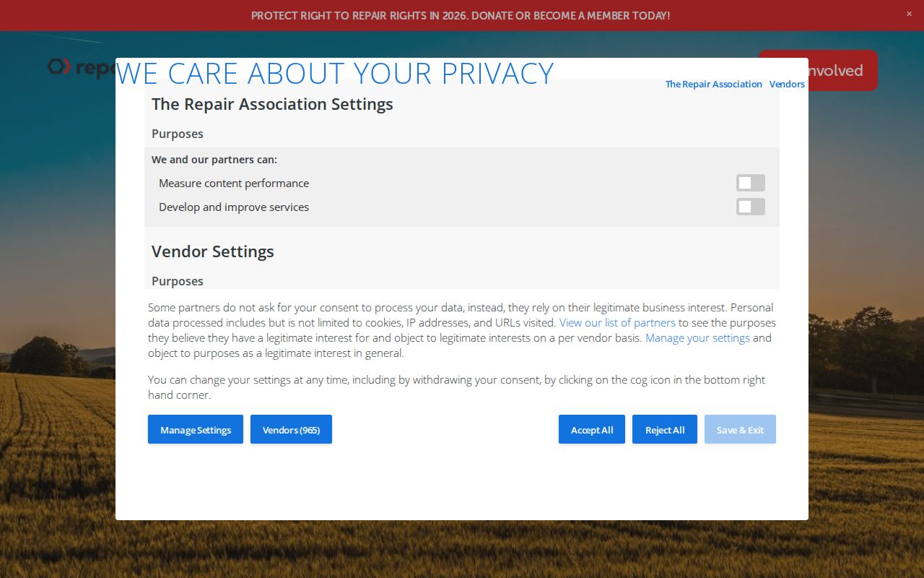The width and height of the screenshot is (924, 578).
Task: Toggle off Measure content performance consent
Action: (x=750, y=183)
